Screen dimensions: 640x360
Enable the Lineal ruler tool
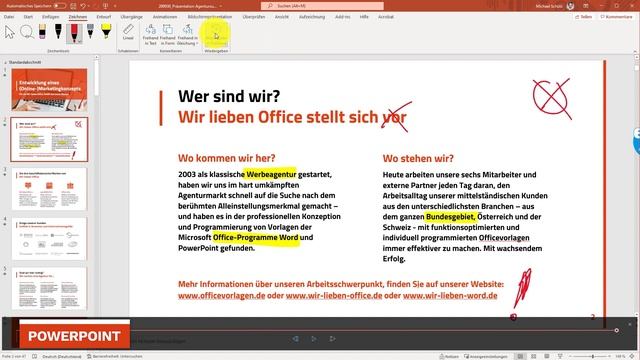[x=128, y=33]
